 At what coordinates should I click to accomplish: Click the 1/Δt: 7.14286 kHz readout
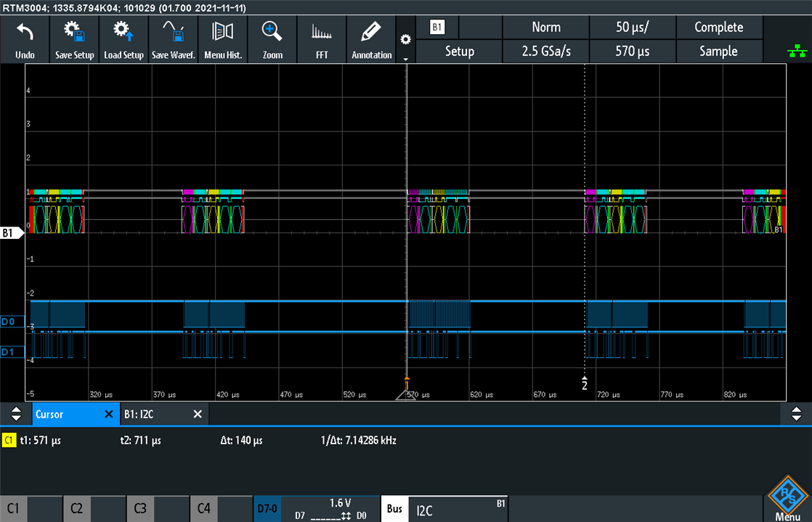[x=358, y=440]
